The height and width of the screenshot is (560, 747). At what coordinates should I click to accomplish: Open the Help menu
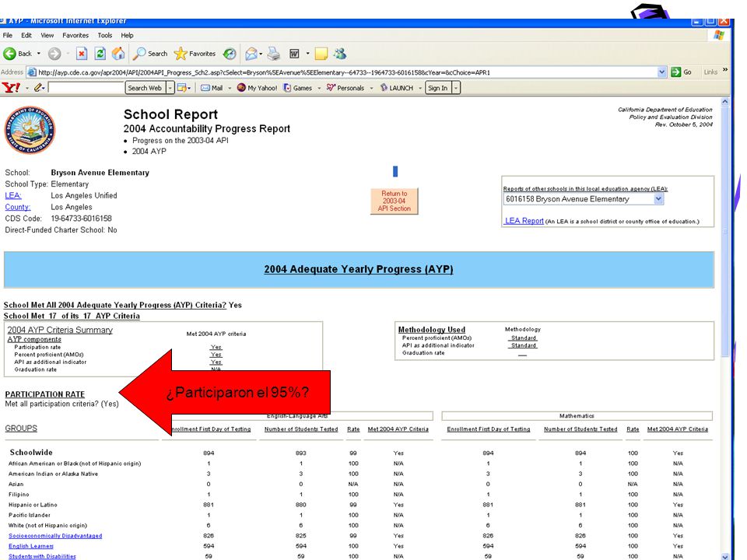tap(127, 35)
